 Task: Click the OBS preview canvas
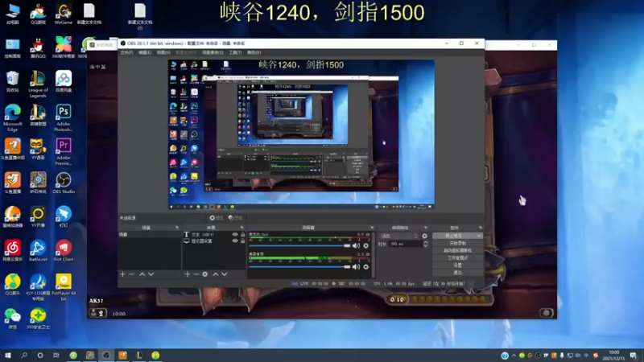click(301, 134)
